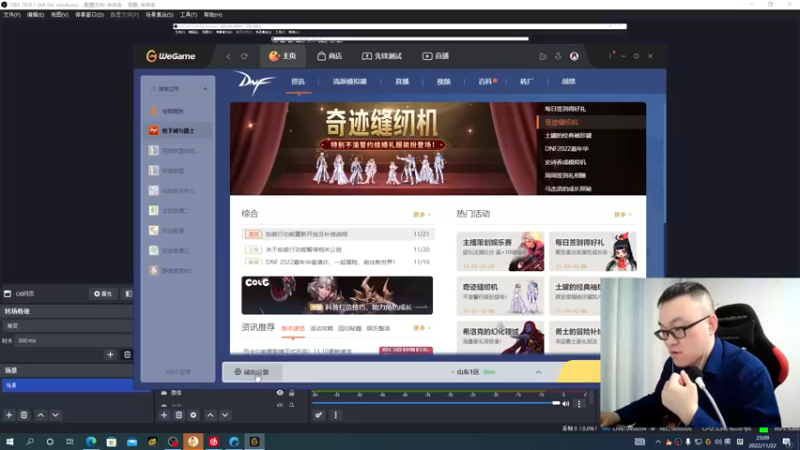This screenshot has width=800, height=450.
Task: Move the OBS scene up
Action: (x=41, y=415)
